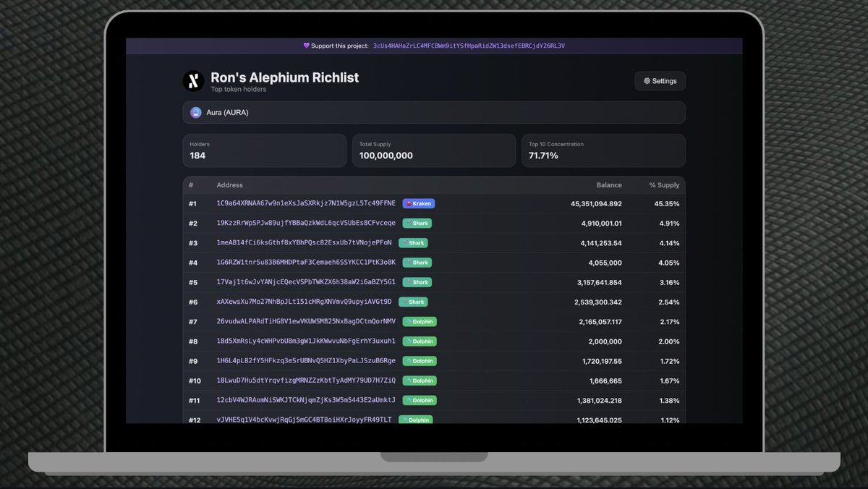The height and width of the screenshot is (489, 868).
Task: Open address starting with 18LwuD7Hu5dtYrqv
Action: 306,380
